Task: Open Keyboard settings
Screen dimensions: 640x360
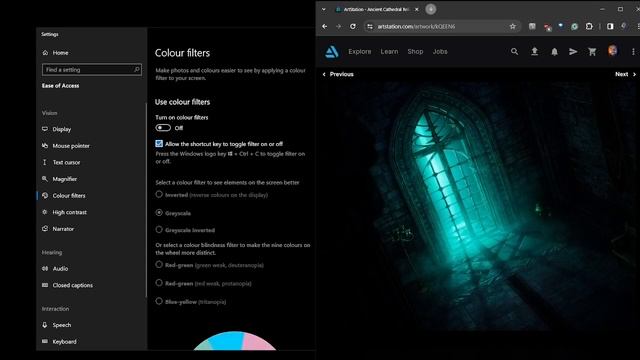Action: (59, 342)
